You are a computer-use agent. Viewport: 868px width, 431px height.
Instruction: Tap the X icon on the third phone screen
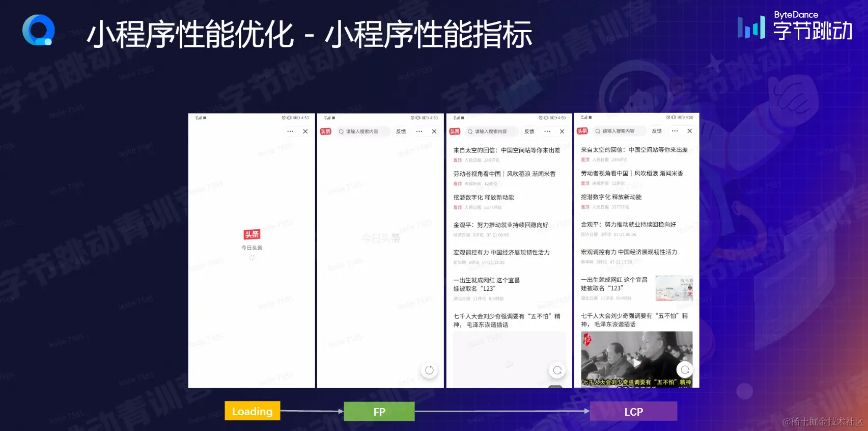point(562,131)
